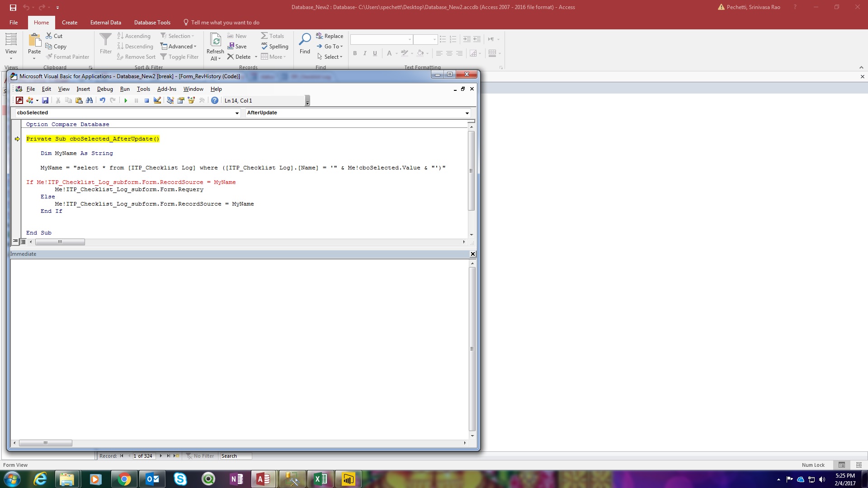Viewport: 868px width, 488px height.
Task: Click the code window horizontal scrollbar thumb
Action: (60, 242)
